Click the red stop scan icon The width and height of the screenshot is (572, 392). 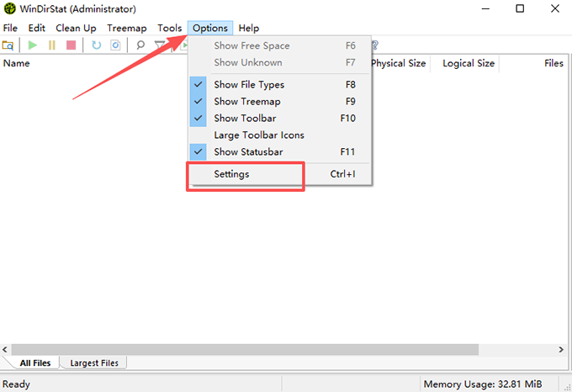pos(71,45)
